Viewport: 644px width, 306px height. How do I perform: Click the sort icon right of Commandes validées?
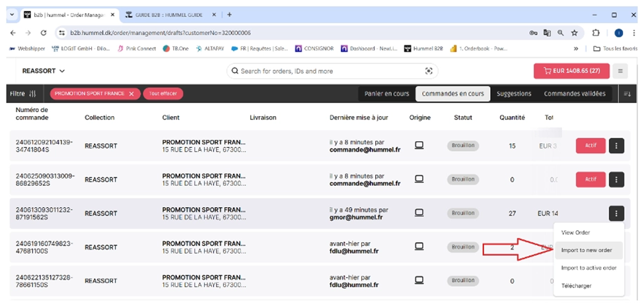627,94
